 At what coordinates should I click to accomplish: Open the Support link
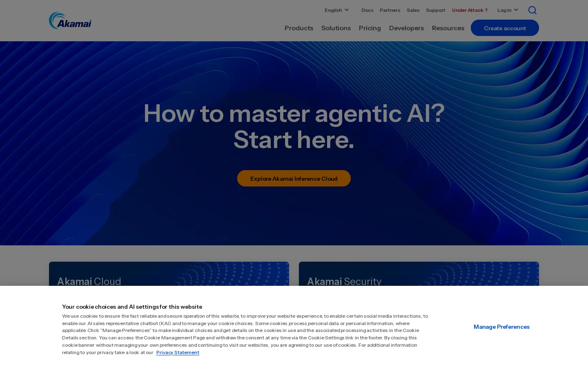pyautogui.click(x=435, y=10)
